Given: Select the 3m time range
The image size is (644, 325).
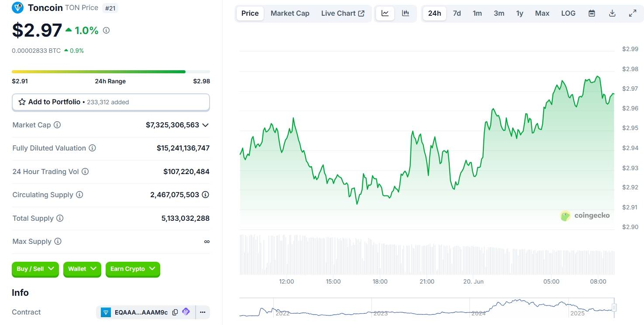Looking at the screenshot, I should tap(499, 13).
